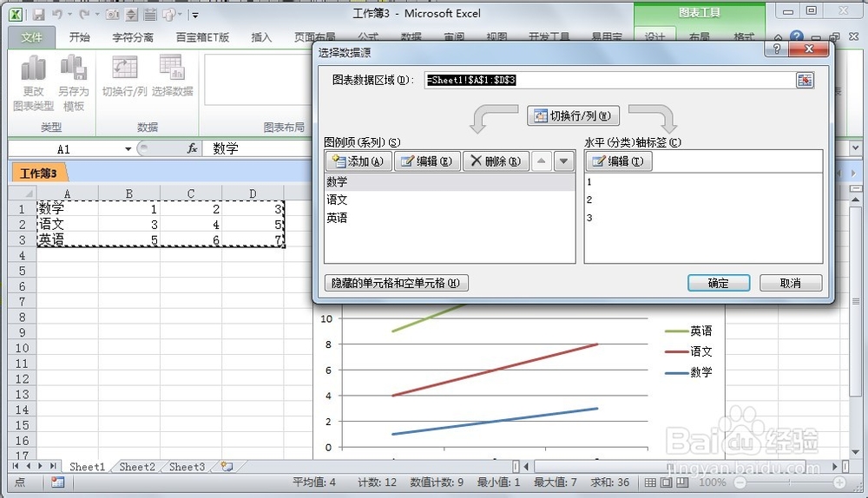The height and width of the screenshot is (498, 868).
Task: Click zoom in plus button
Action: pos(839,482)
